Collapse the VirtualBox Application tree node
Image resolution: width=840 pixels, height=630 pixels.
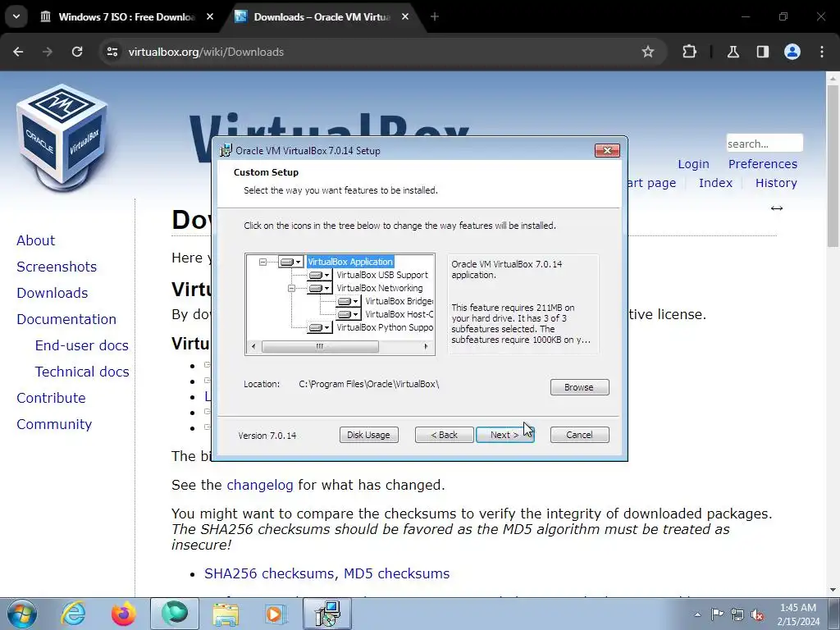pyautogui.click(x=262, y=262)
